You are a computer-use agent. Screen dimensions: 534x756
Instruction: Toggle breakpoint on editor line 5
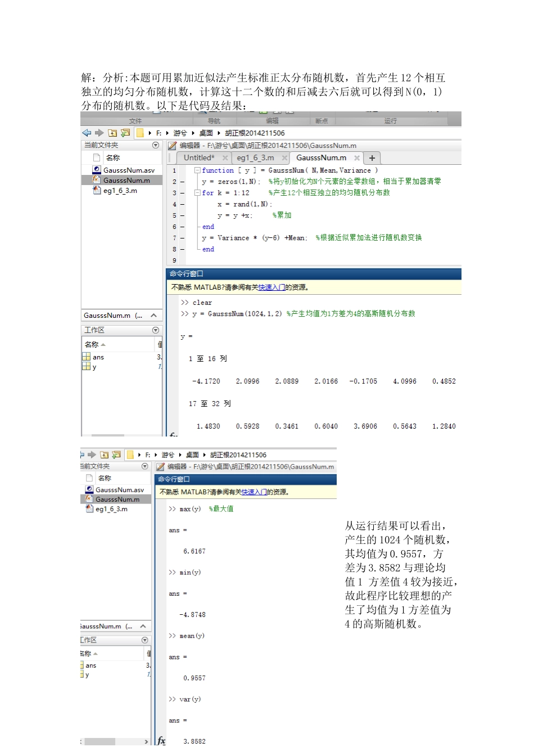coord(182,215)
